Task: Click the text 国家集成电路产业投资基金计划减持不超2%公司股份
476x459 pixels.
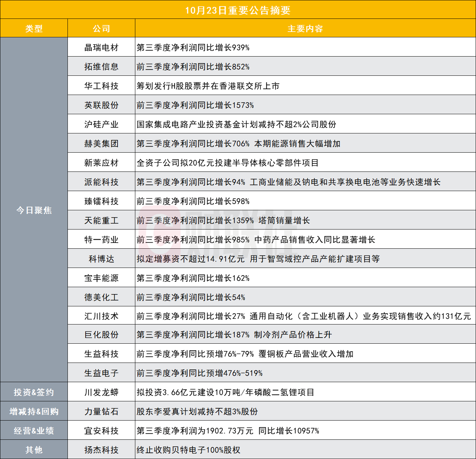Action: (x=237, y=124)
